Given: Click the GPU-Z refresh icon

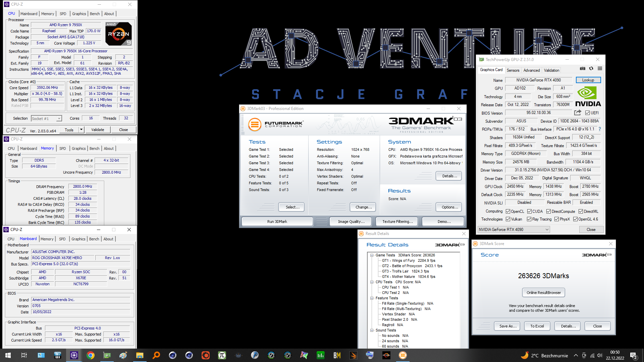Looking at the screenshot, I should pyautogui.click(x=591, y=69).
